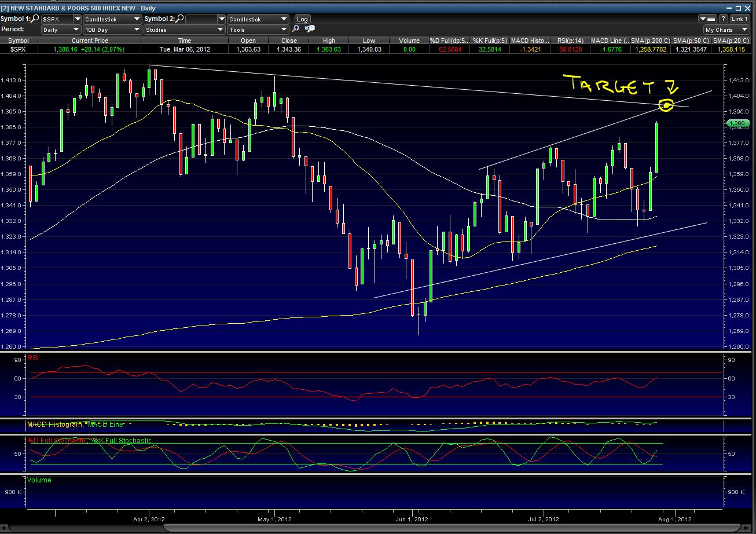756x534 pixels.
Task: Click the Symbol 2 search magnifier icon
Action: click(179, 19)
